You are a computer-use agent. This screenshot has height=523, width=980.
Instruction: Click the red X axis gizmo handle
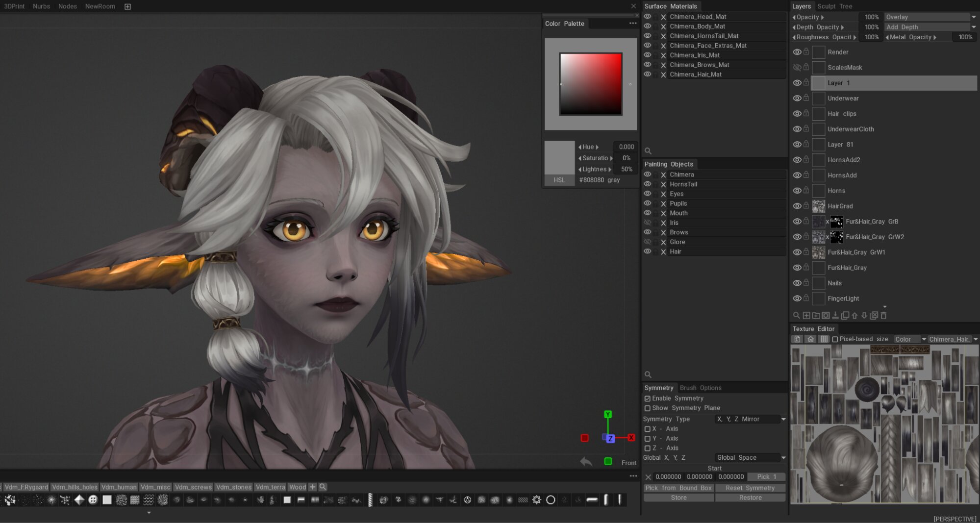coord(631,438)
